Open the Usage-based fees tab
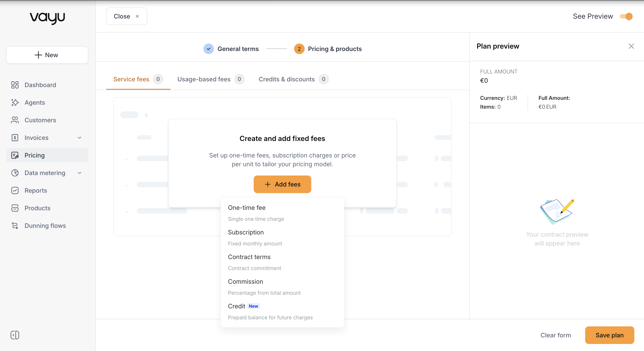 tap(211, 79)
